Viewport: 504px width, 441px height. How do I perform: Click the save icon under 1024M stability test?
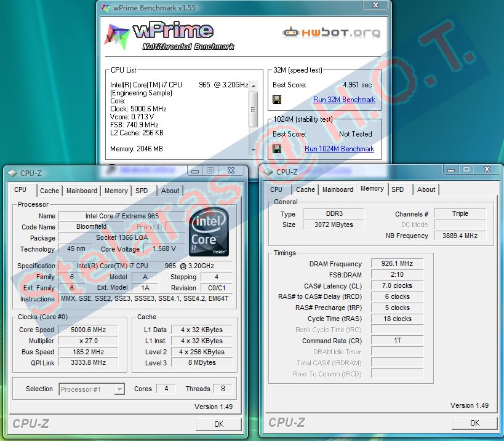point(277,149)
